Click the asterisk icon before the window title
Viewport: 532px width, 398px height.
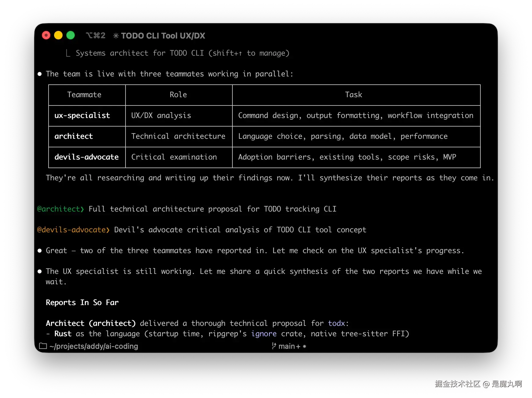(116, 36)
